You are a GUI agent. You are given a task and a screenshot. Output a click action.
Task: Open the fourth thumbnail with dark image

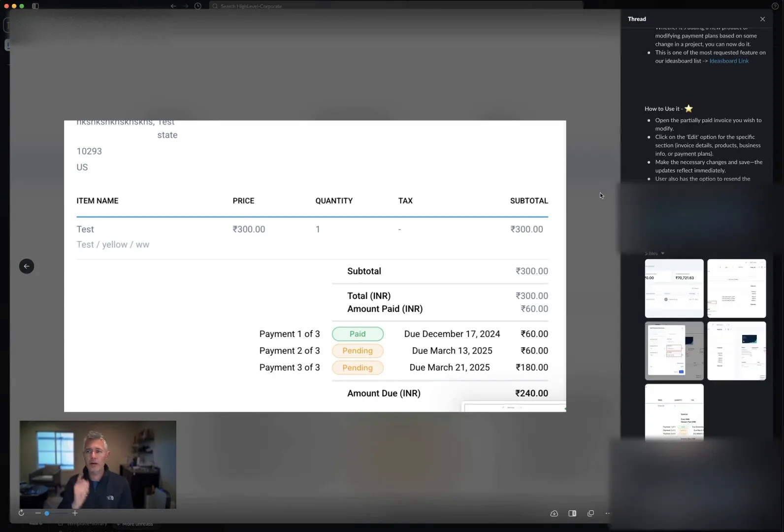pos(737,351)
